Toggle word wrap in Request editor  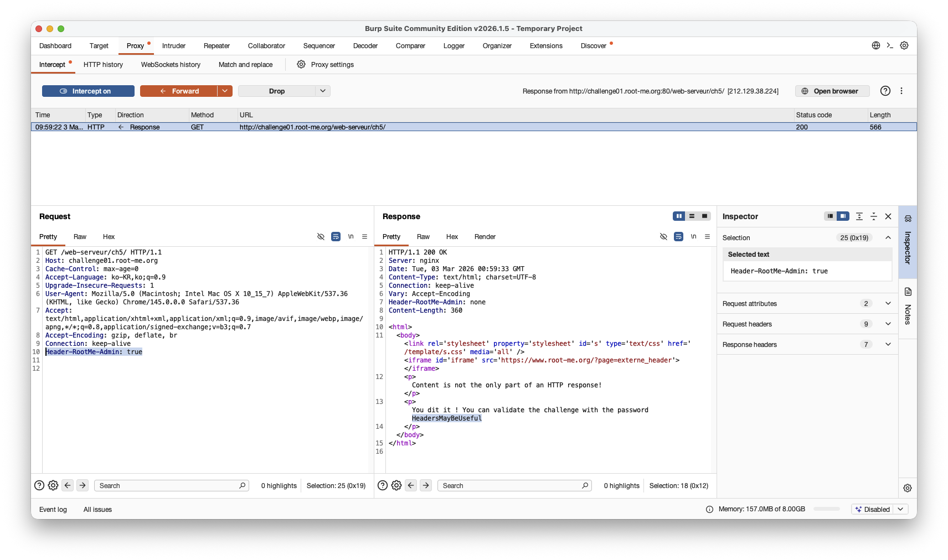click(x=336, y=236)
